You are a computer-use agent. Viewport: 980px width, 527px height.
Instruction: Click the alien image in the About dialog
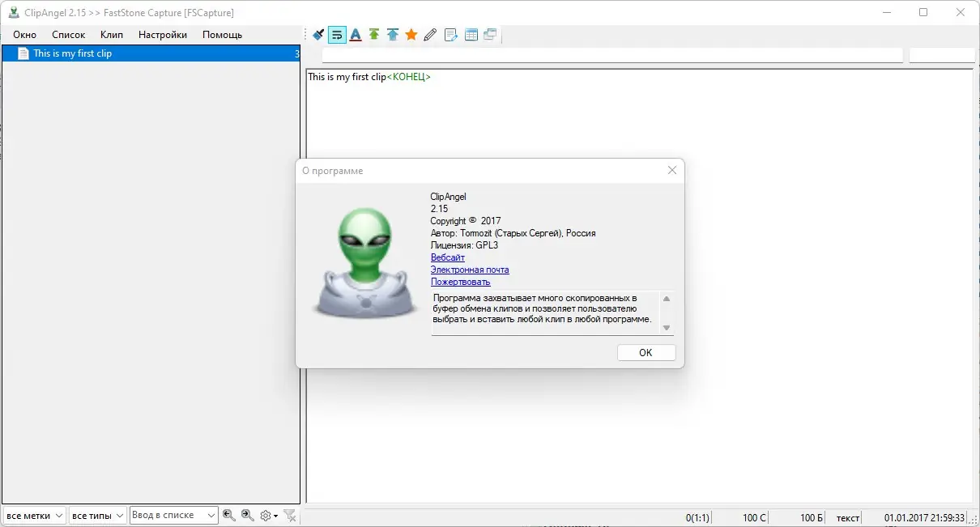[365, 263]
